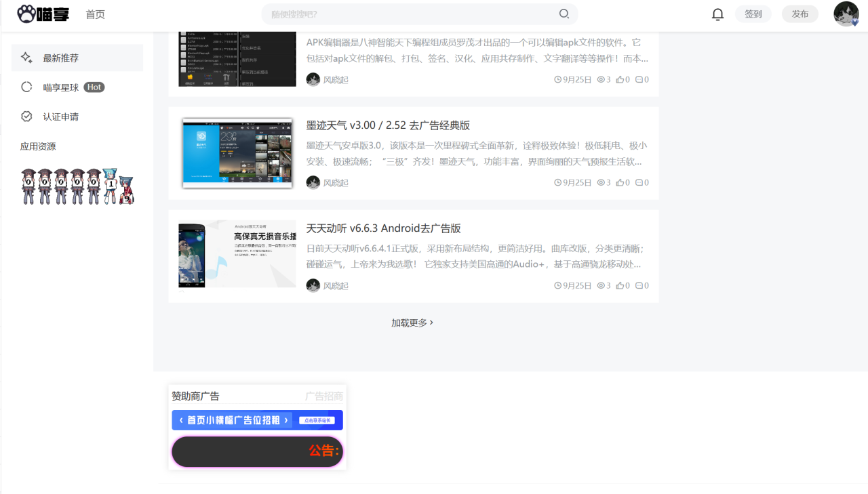This screenshot has width=868, height=494.
Task: Go to 认证申请 in sidebar
Action: (61, 117)
